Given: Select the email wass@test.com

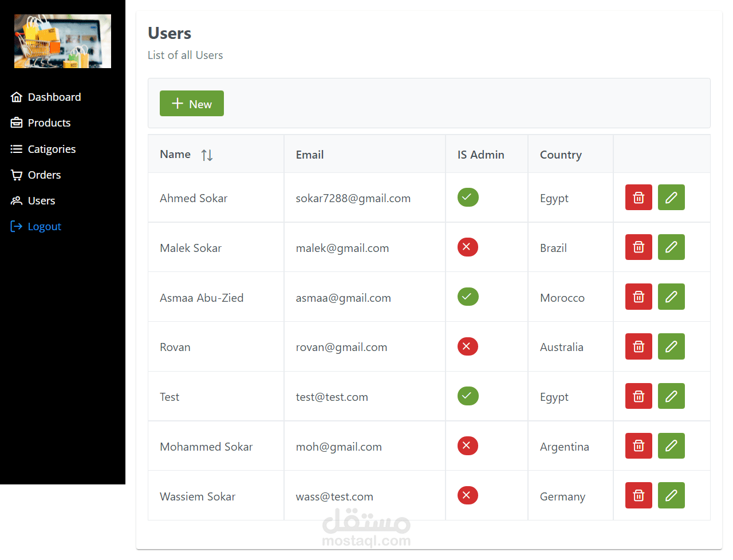Looking at the screenshot, I should [x=334, y=496].
